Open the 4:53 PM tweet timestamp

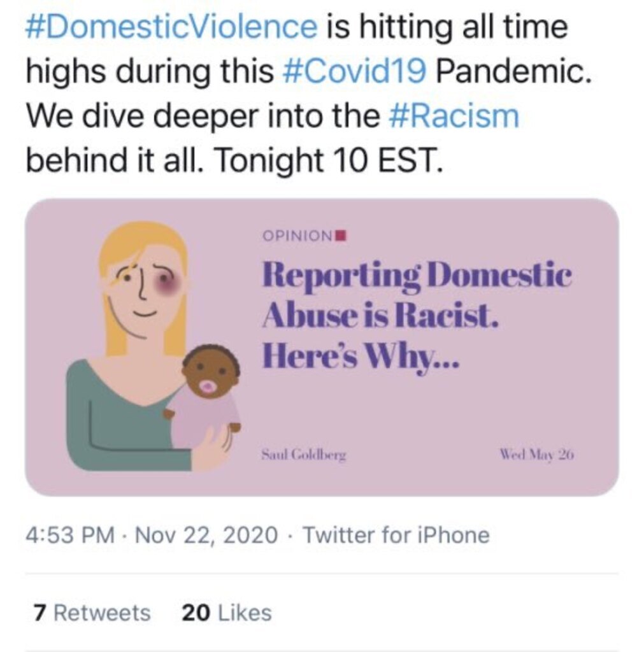coord(70,535)
